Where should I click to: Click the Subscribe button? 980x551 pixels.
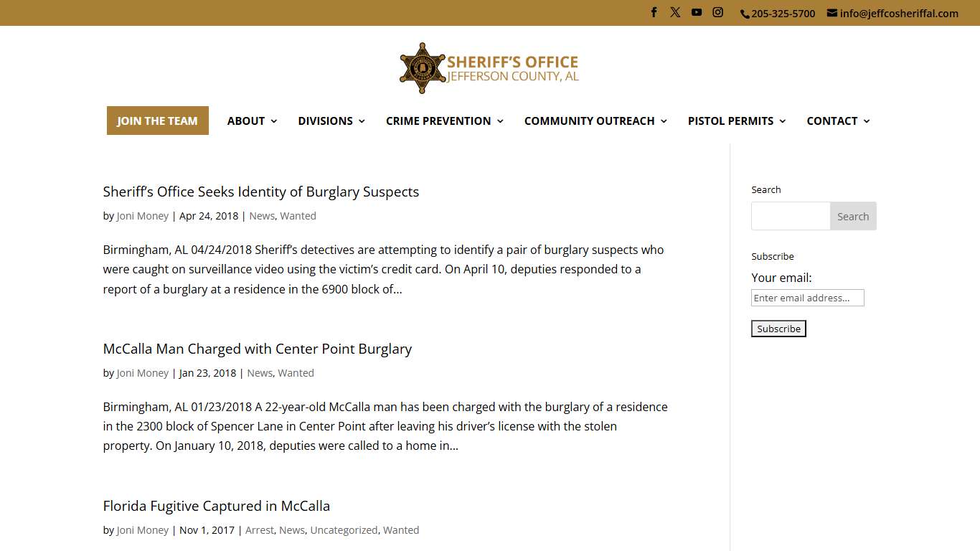[778, 328]
